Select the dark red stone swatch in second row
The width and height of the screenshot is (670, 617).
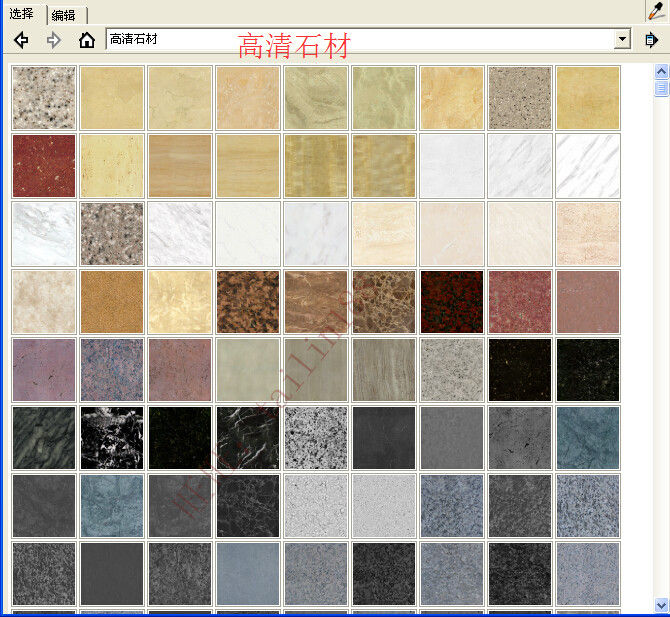click(x=44, y=166)
